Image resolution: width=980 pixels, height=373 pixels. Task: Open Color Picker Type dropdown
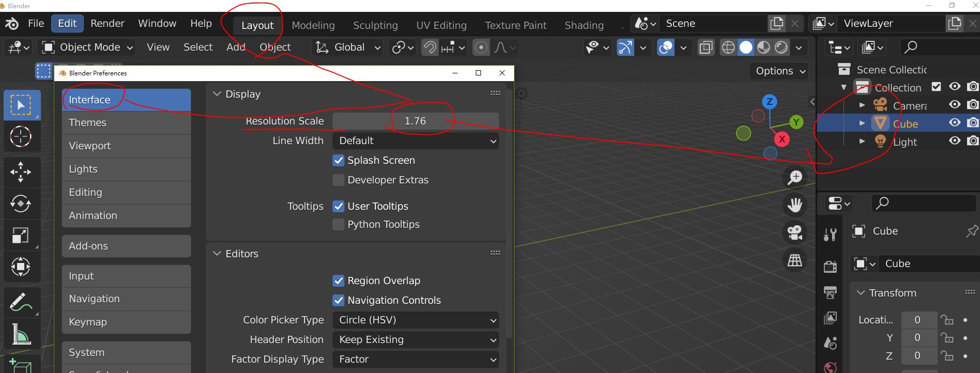(416, 320)
